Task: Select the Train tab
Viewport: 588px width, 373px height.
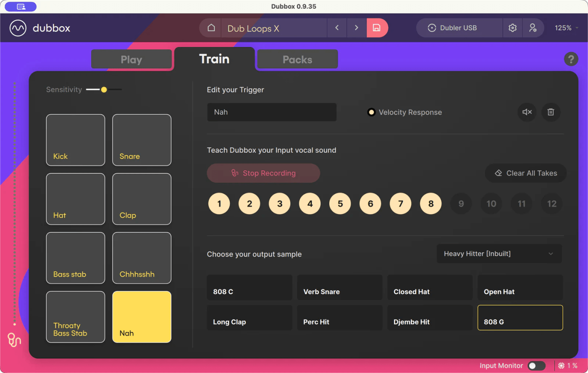Action: point(214,59)
